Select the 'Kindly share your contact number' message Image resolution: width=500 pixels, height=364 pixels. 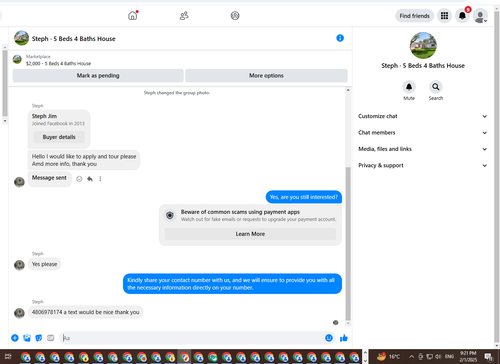(x=232, y=284)
